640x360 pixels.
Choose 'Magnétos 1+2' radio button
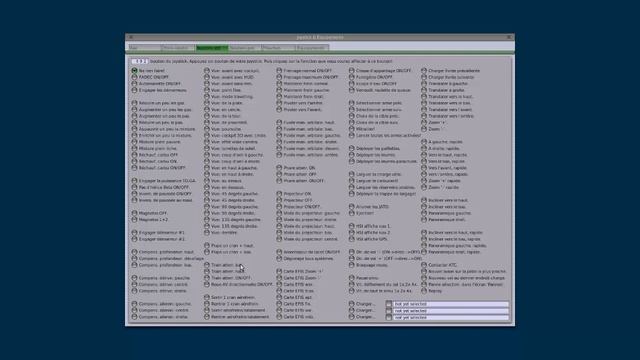click(x=134, y=220)
